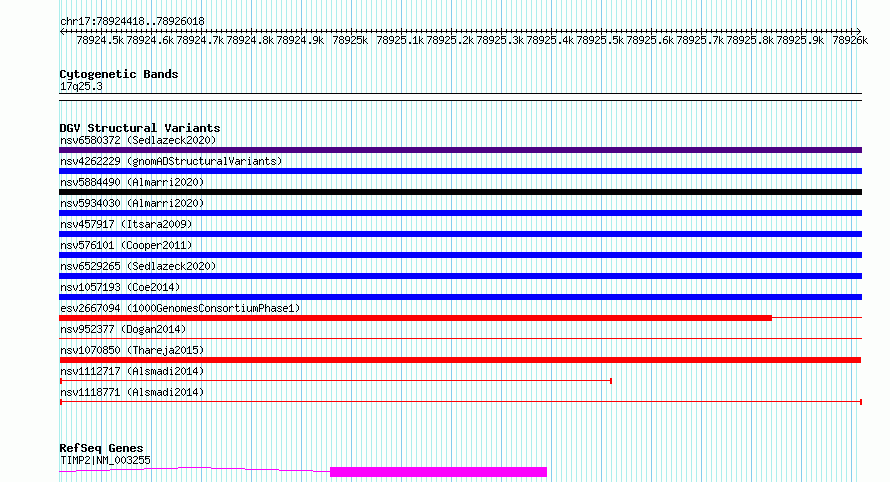
Task: Click the thin magenta TIMP2 intron line
Action: (x=195, y=468)
